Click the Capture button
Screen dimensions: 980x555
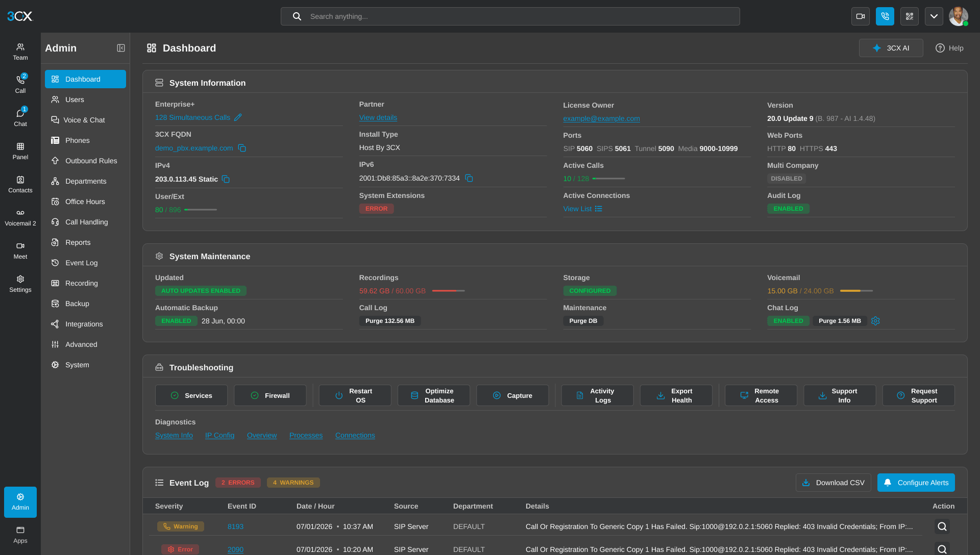coord(512,395)
